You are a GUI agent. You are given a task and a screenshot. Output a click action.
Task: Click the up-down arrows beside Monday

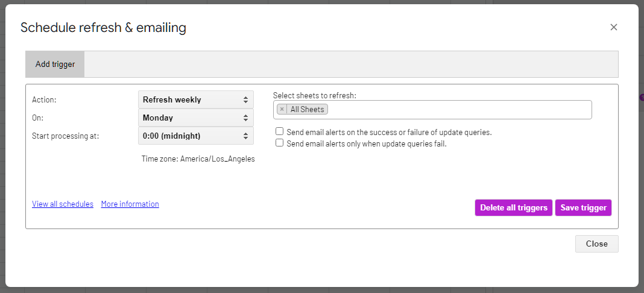[x=245, y=118]
